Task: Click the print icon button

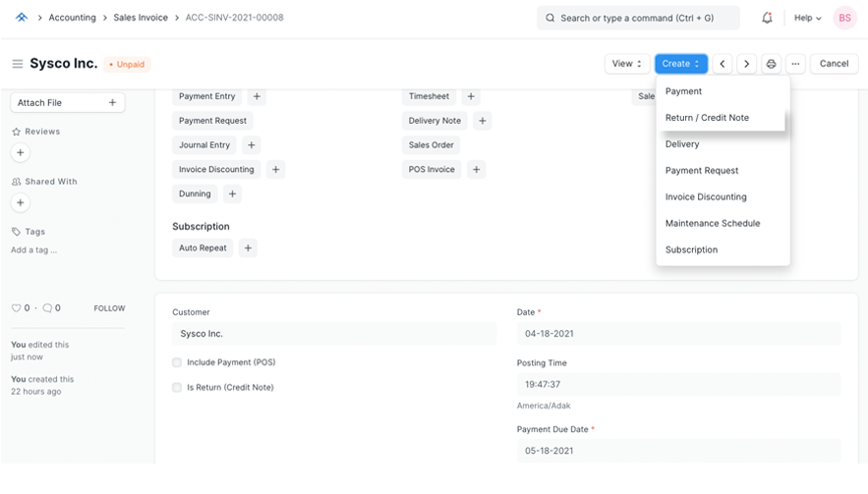Action: tap(771, 64)
